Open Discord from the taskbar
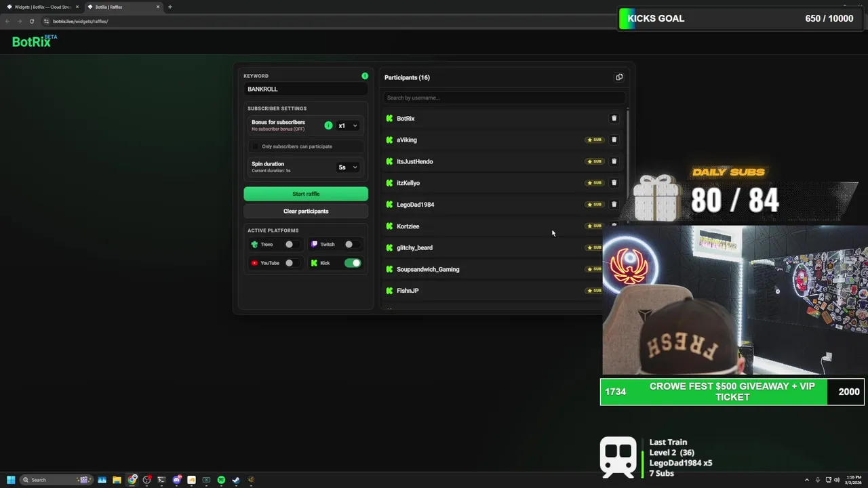The width and height of the screenshot is (868, 488). click(x=176, y=480)
